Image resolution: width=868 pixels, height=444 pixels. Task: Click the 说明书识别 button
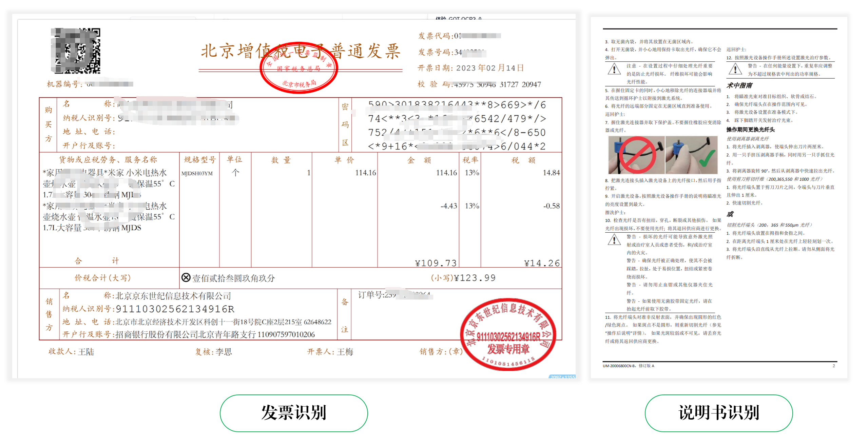pos(718,412)
